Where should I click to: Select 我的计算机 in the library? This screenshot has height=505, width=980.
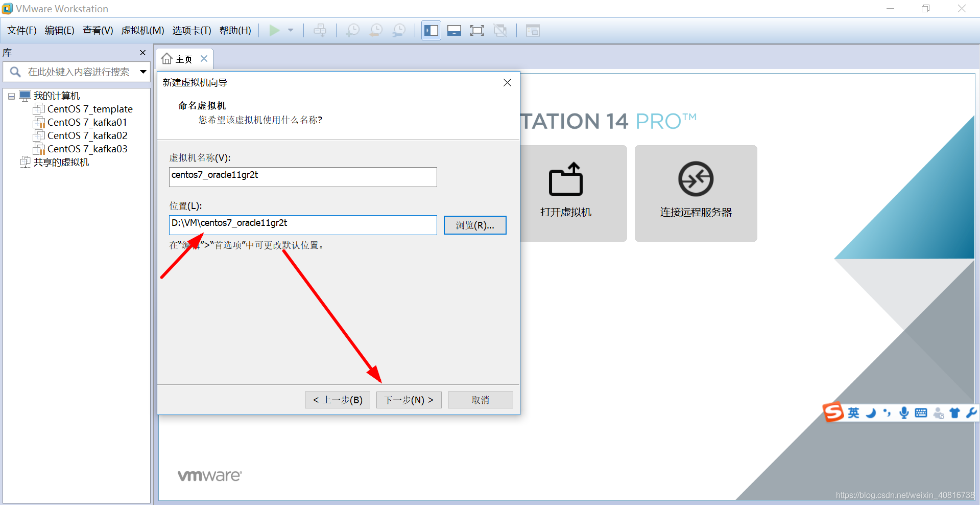[57, 96]
